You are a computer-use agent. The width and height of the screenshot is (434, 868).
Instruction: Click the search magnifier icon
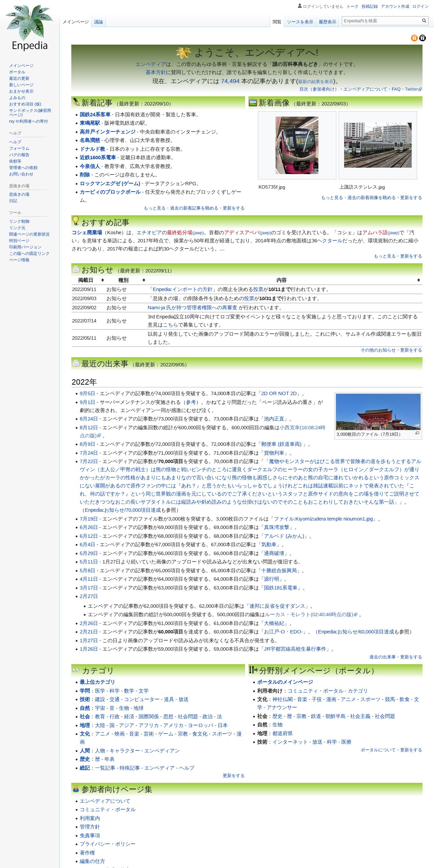click(424, 21)
